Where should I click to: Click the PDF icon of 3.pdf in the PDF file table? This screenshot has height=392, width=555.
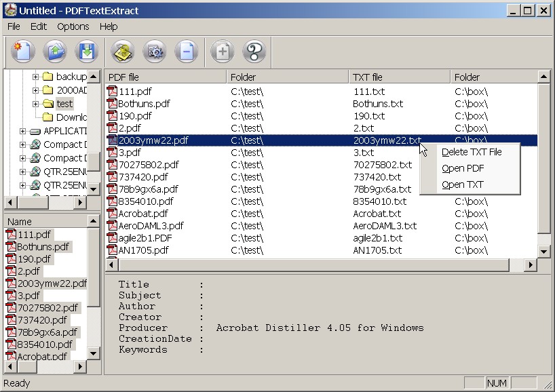[x=112, y=153]
